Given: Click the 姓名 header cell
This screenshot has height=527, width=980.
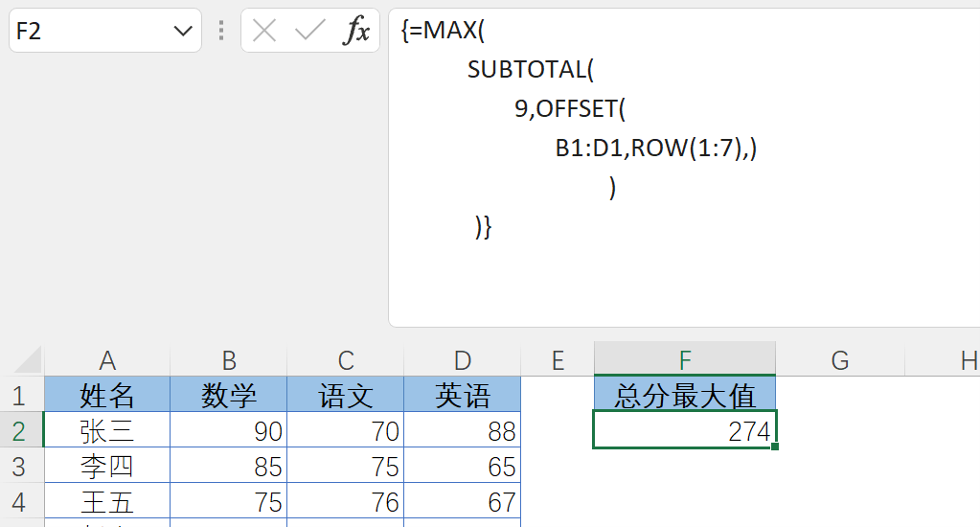Looking at the screenshot, I should (x=107, y=395).
